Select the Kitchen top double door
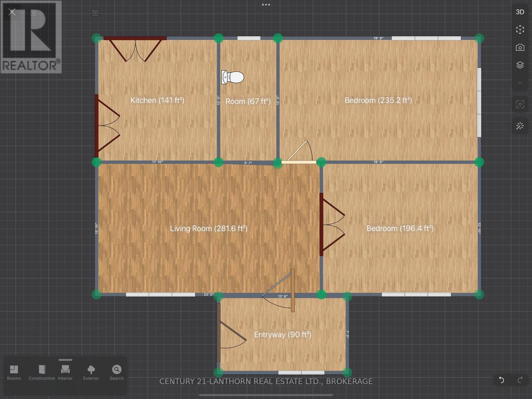 135,49
